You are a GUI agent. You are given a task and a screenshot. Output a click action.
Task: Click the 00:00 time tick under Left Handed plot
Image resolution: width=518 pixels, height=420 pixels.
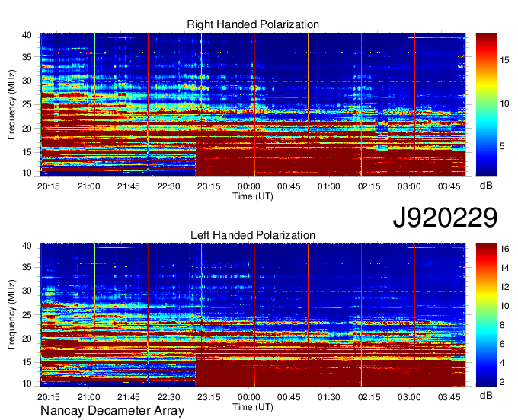pos(249,397)
